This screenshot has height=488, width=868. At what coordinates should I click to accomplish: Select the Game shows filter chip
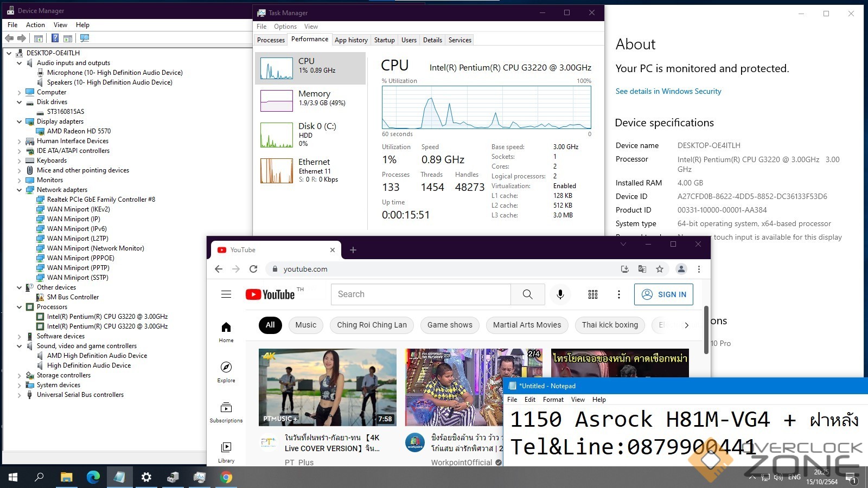point(450,325)
